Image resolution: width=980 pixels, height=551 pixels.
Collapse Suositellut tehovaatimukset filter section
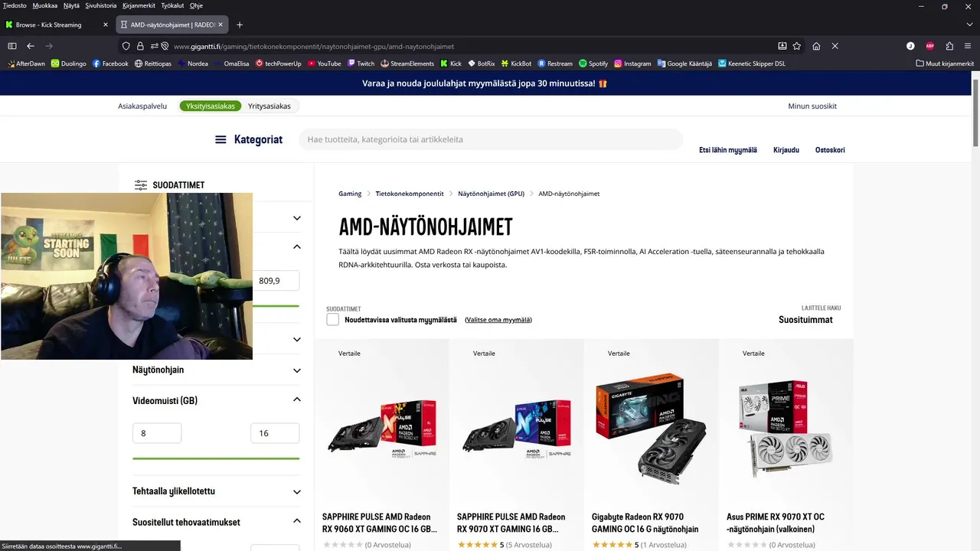(216, 522)
